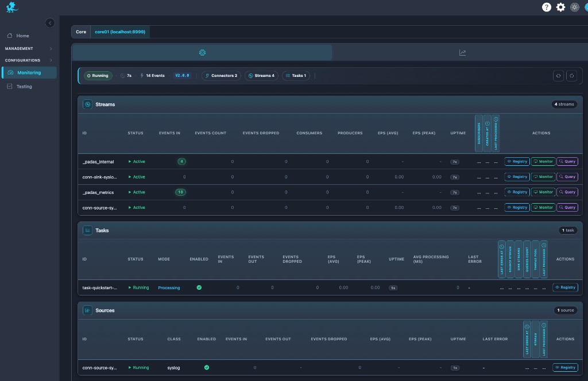Click the Streams panel header icon
This screenshot has width=588, height=381.
(x=87, y=104)
